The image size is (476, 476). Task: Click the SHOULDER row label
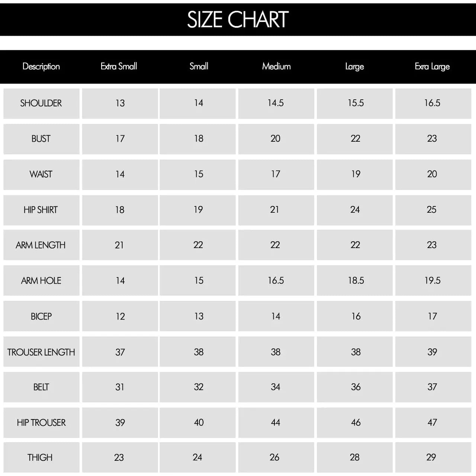point(41,103)
